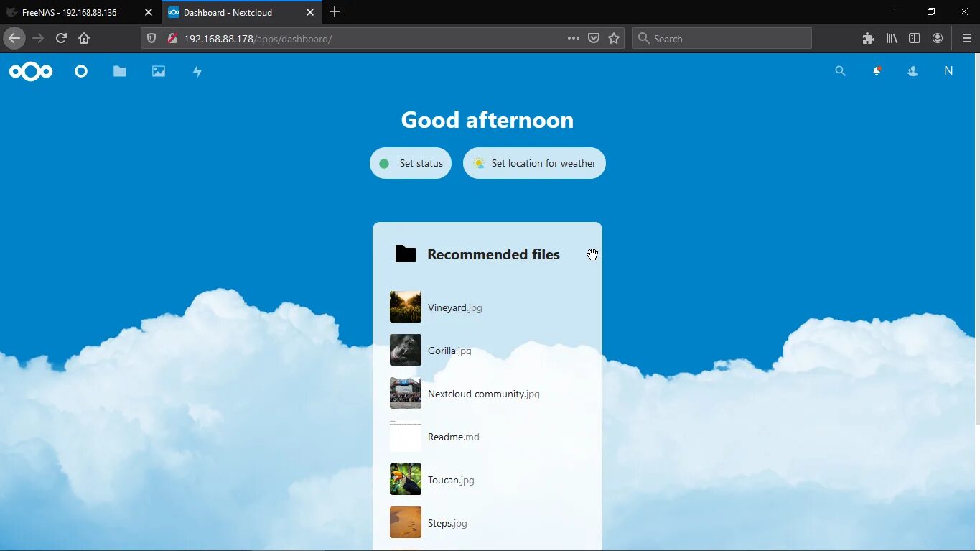Open Nextcloud community.jpg file
Image resolution: width=980 pixels, height=551 pixels.
point(487,394)
